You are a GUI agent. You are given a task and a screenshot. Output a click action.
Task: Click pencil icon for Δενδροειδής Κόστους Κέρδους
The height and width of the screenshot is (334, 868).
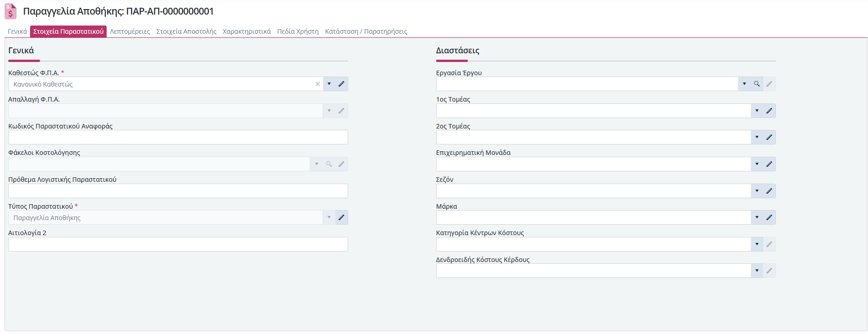point(769,271)
